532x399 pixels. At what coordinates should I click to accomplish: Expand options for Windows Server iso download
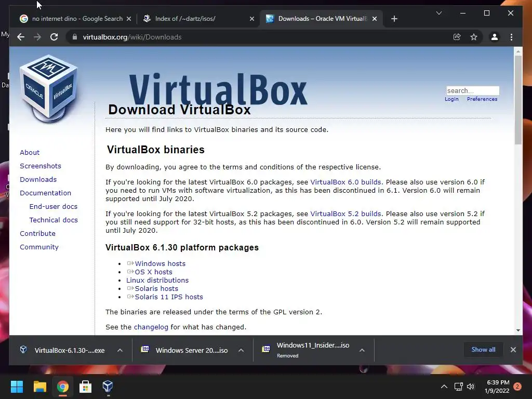(241, 350)
